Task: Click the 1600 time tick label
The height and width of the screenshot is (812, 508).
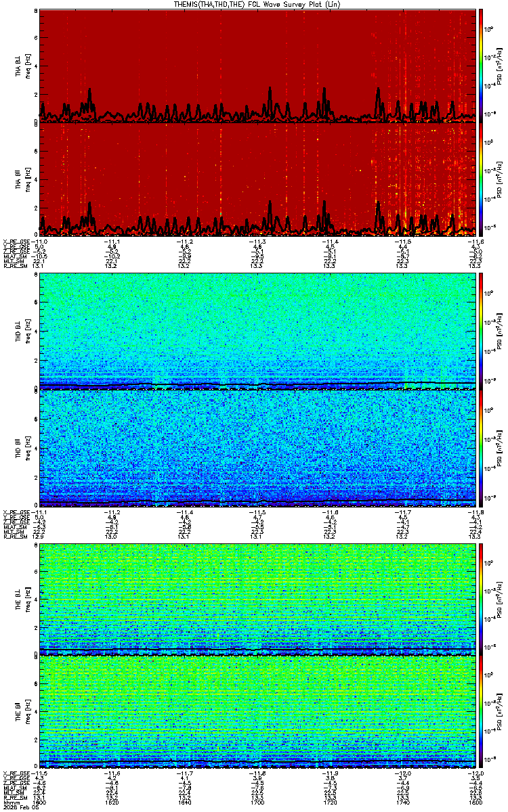Action: click(x=41, y=802)
